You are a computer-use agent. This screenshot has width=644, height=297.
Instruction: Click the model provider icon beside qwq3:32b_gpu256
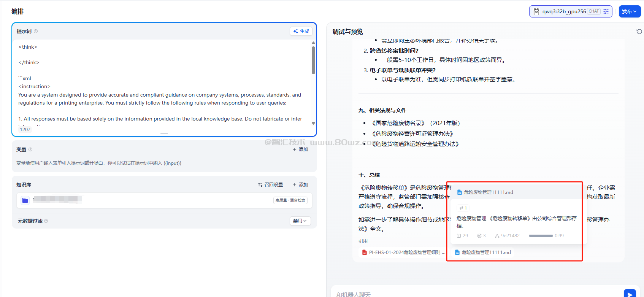tap(536, 11)
